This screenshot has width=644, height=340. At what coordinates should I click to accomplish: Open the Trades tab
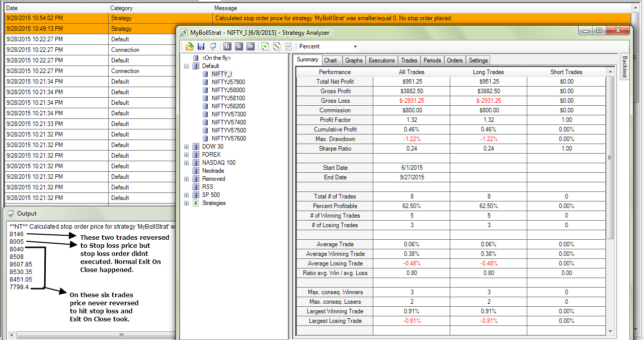(x=409, y=60)
